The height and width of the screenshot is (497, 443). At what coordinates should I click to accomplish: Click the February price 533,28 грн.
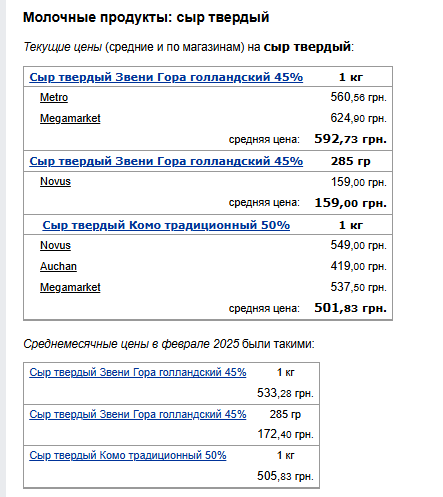tap(285, 393)
